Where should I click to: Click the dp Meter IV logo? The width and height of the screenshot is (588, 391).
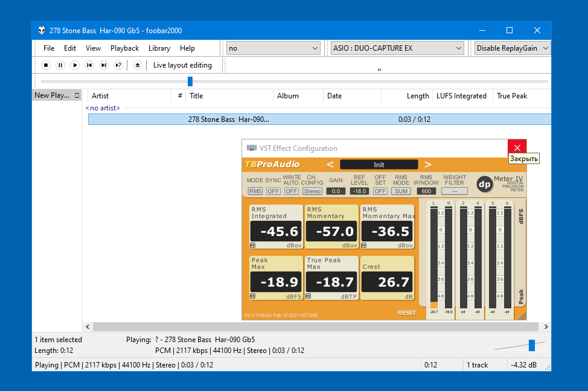(485, 184)
